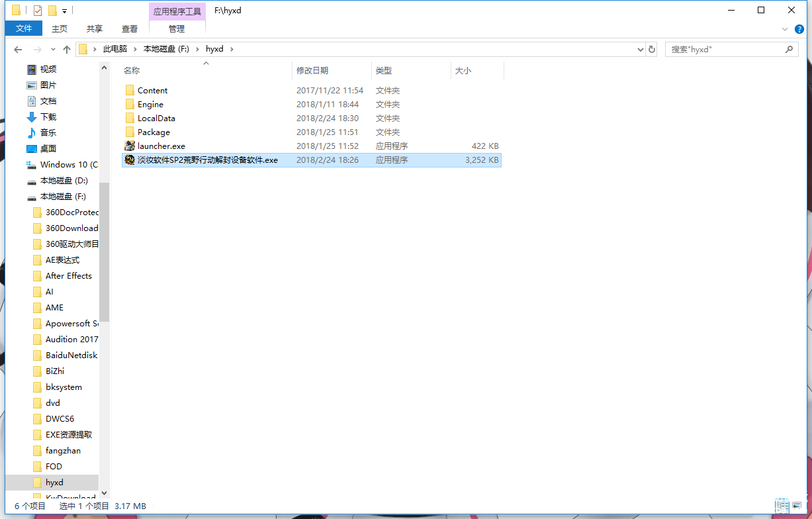The width and height of the screenshot is (812, 519).
Task: Open bksystem folder in sidebar
Action: pyautogui.click(x=64, y=387)
